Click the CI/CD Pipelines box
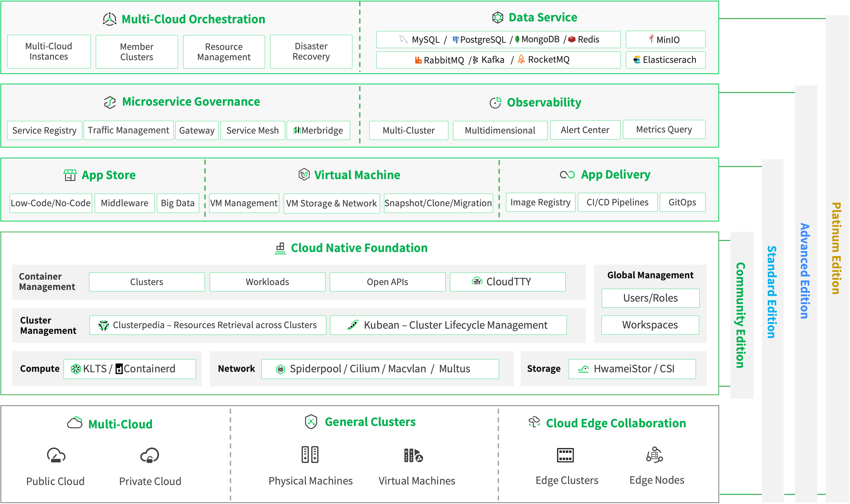 (x=617, y=202)
